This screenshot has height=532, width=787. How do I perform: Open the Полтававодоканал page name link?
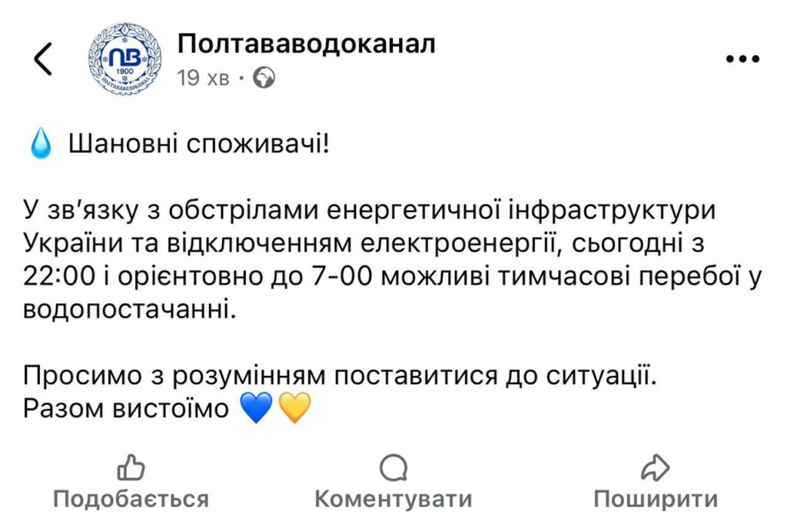click(305, 43)
